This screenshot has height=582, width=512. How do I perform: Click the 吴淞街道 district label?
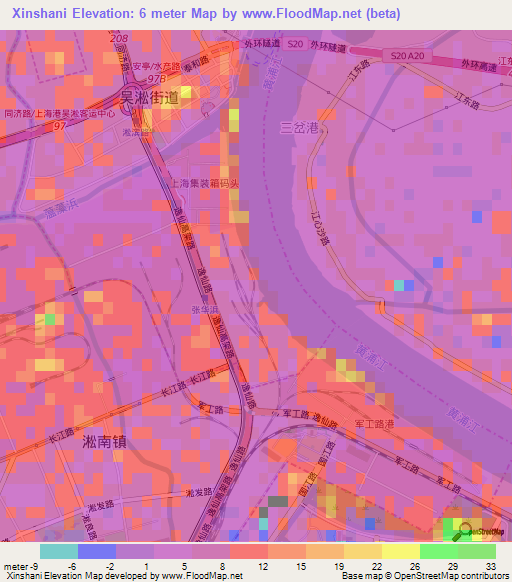tap(149, 98)
